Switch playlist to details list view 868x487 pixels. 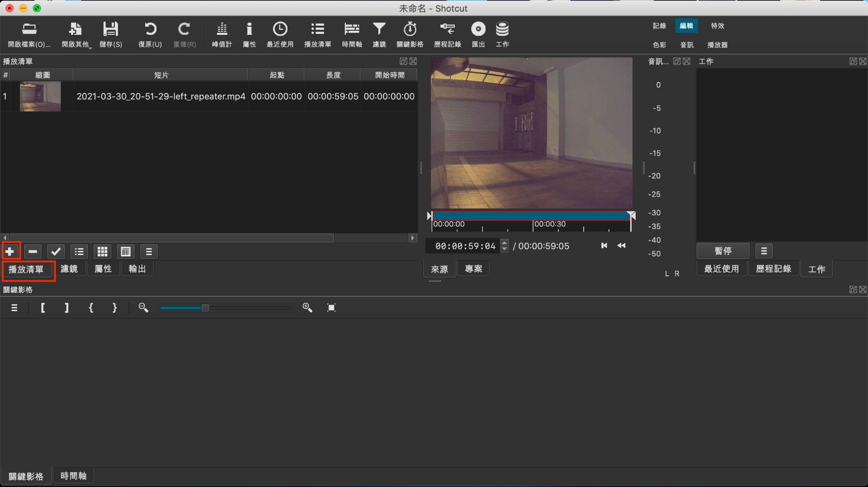79,251
